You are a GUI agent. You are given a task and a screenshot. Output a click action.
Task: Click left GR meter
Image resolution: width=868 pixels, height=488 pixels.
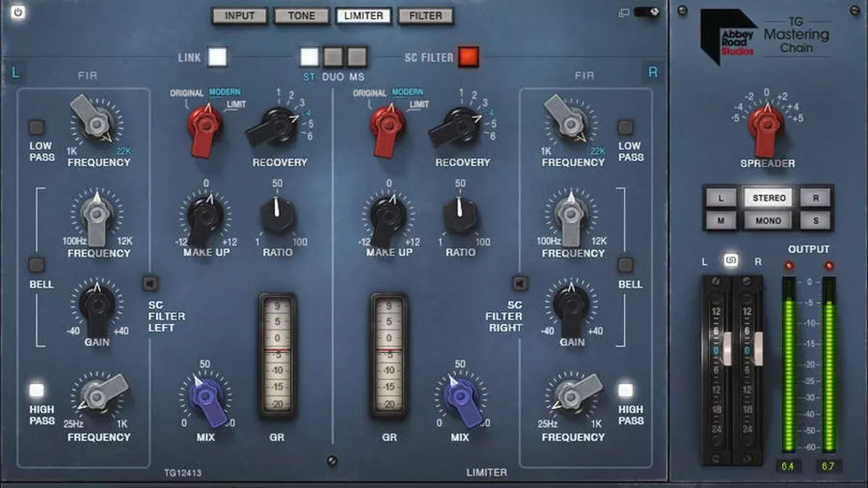click(278, 355)
